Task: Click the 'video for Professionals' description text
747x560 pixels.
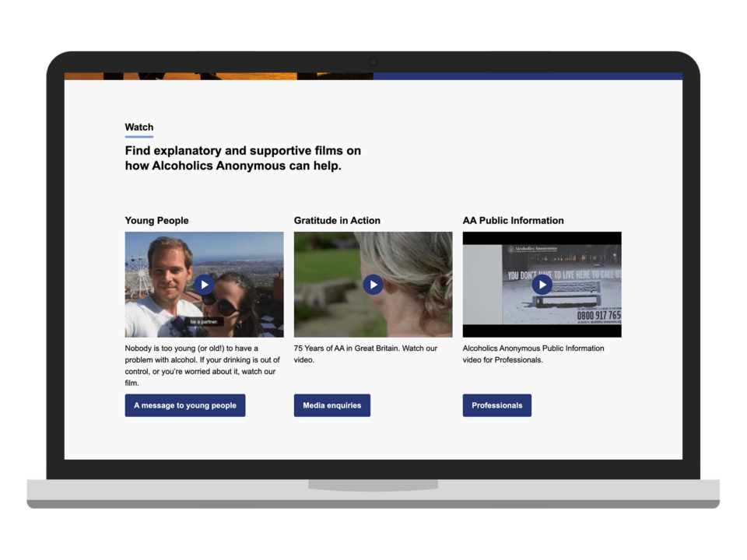Action: click(x=533, y=354)
